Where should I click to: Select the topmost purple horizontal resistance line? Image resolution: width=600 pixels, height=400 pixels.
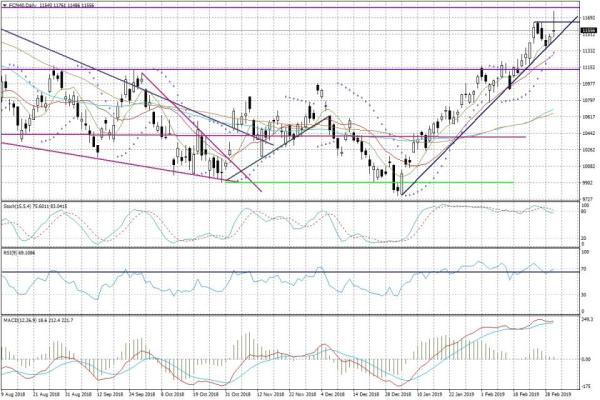300,7
